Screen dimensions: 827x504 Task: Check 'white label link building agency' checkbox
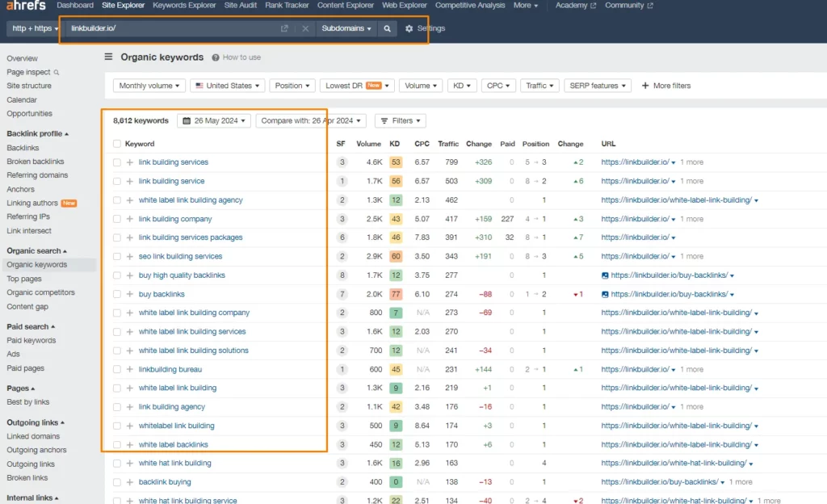pyautogui.click(x=117, y=200)
